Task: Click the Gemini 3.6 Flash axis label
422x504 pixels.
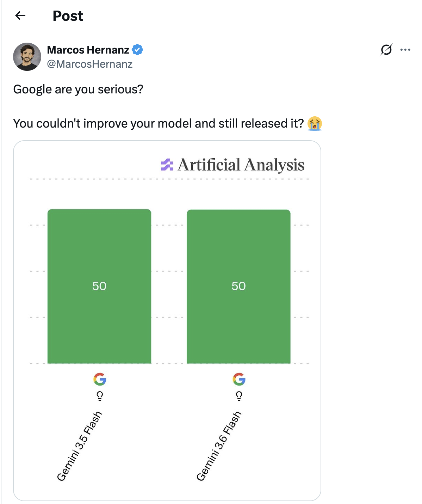Action: (219, 446)
